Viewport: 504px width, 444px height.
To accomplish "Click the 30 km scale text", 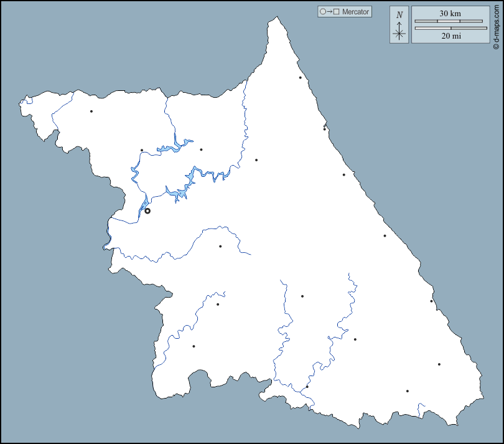I will (x=450, y=13).
